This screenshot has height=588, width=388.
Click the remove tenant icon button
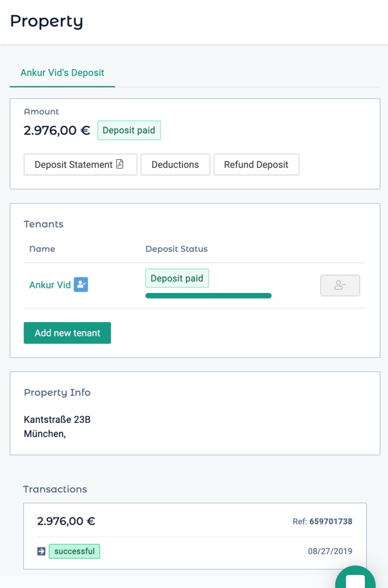point(340,286)
